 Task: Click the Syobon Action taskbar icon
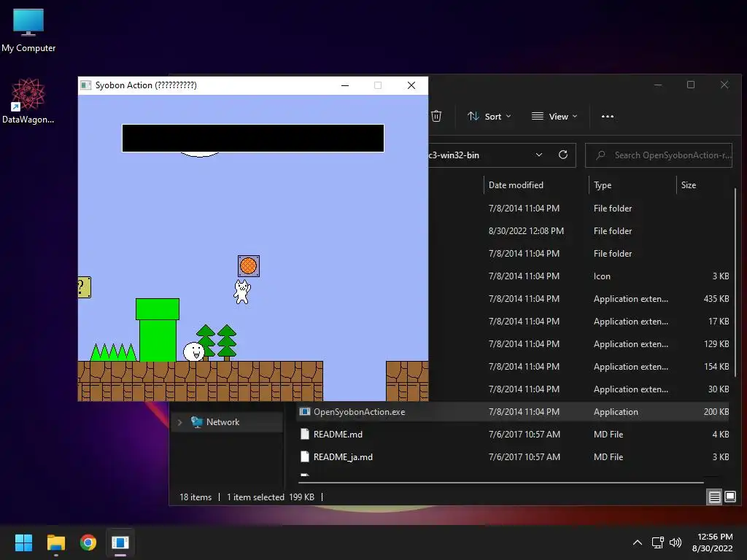coord(120,542)
